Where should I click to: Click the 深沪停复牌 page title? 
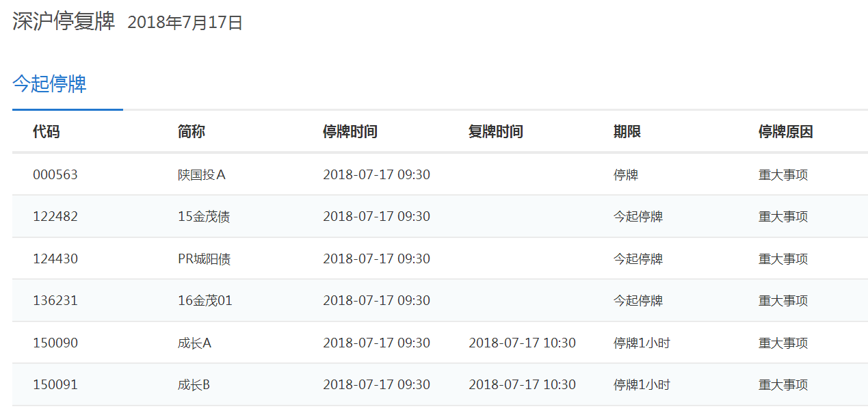click(x=64, y=22)
